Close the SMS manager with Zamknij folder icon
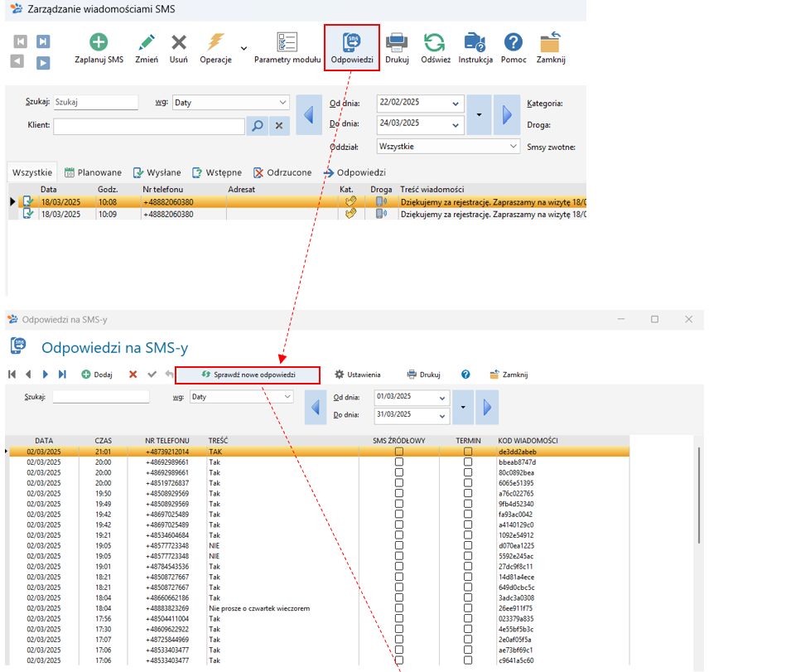The width and height of the screenshot is (810, 672). pos(551,49)
